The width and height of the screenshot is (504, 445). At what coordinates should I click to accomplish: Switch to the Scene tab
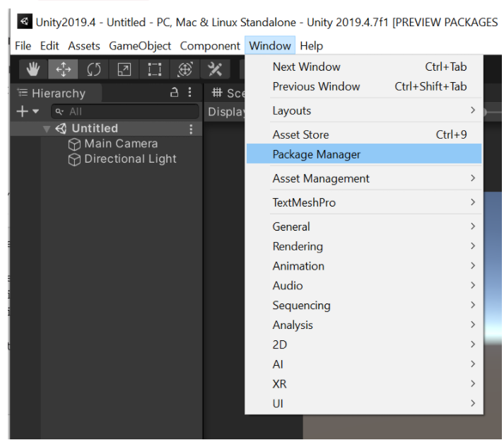(x=228, y=93)
